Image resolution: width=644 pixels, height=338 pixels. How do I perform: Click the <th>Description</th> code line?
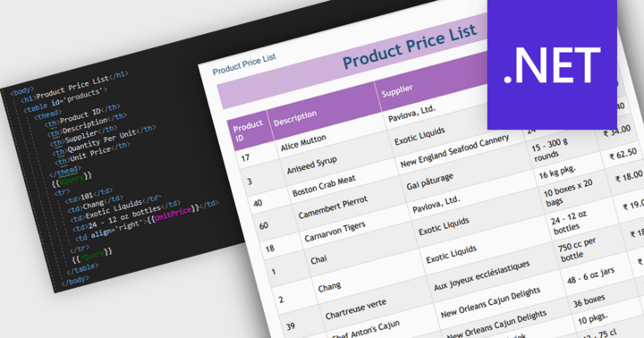coord(87,124)
